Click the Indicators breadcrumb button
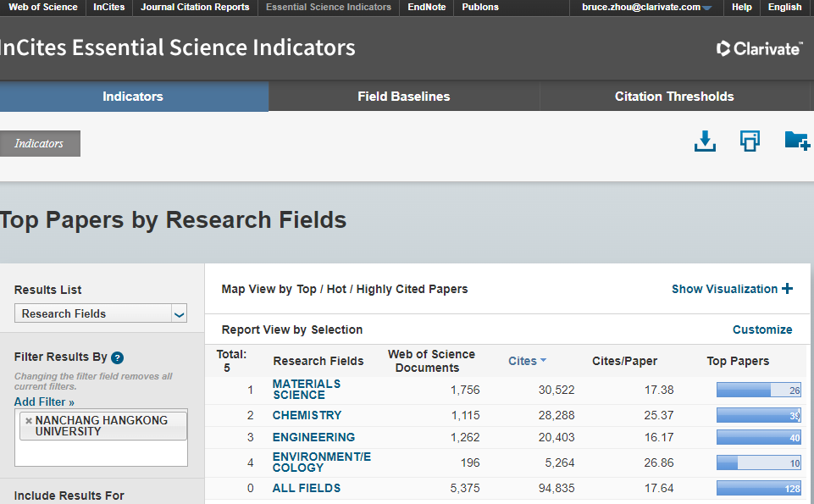 pyautogui.click(x=39, y=144)
